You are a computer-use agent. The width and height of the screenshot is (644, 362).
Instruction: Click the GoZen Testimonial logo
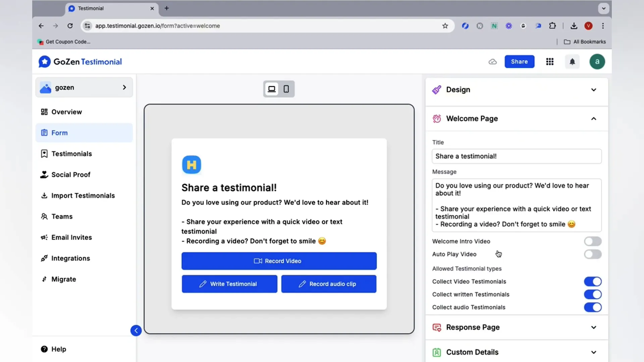[x=80, y=62]
